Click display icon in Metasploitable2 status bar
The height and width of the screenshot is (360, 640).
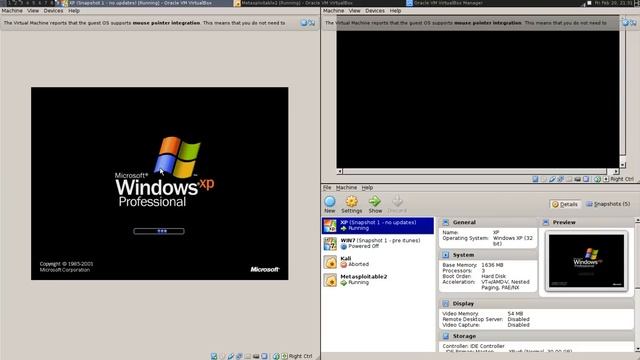point(586,179)
